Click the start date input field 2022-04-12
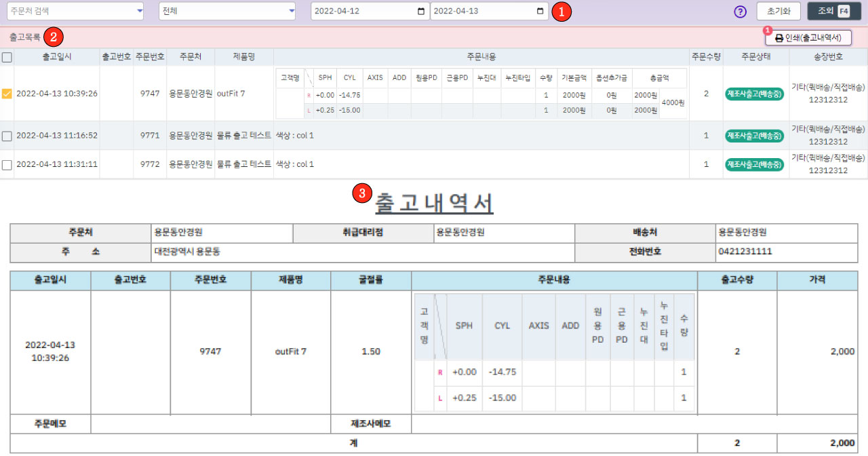The width and height of the screenshot is (868, 456). 363,12
